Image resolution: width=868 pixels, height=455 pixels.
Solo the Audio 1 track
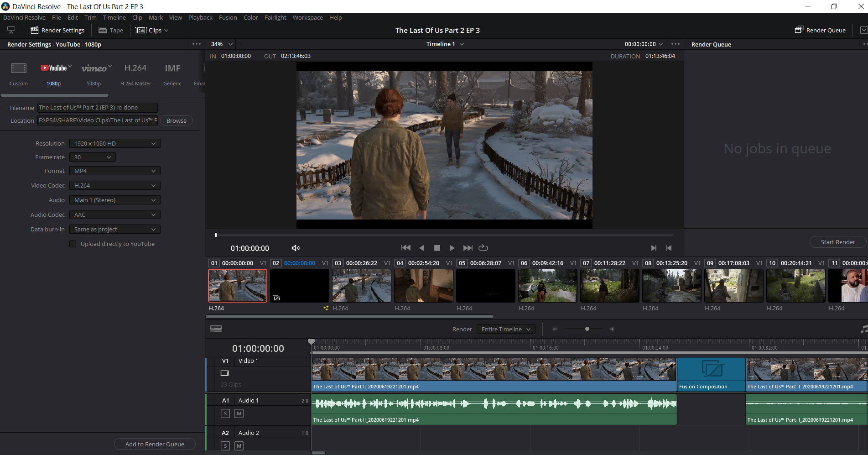[225, 413]
